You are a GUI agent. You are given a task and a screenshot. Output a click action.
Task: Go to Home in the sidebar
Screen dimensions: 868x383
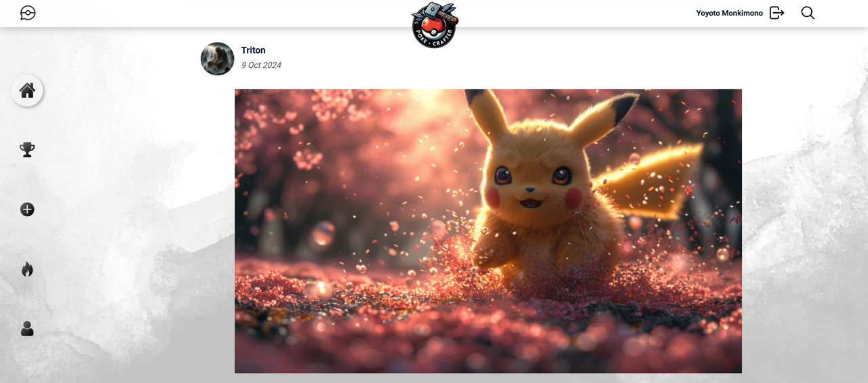click(x=27, y=90)
